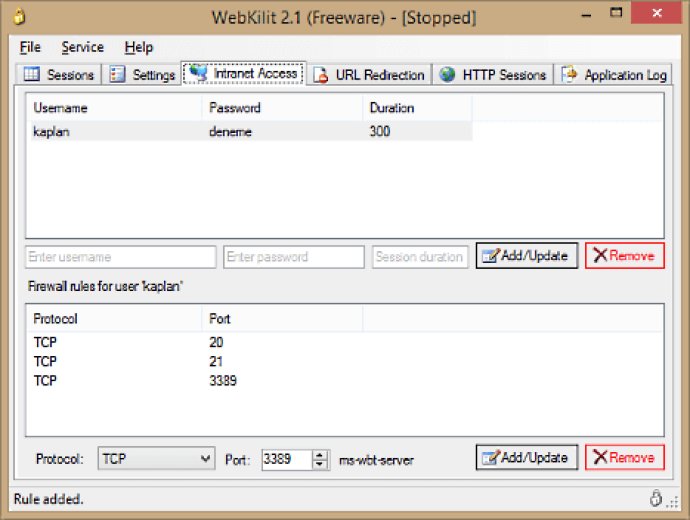Click the Application Log page icon
Screen dimensions: 690x520
[569, 73]
